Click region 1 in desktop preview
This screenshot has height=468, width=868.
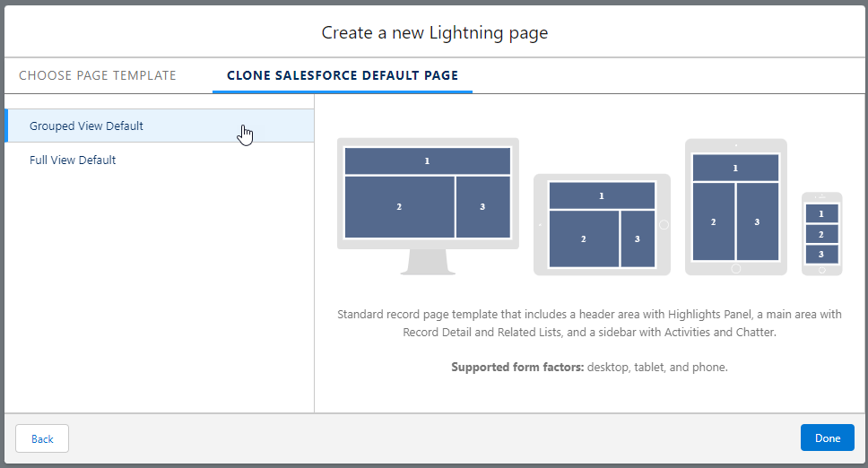(428, 161)
